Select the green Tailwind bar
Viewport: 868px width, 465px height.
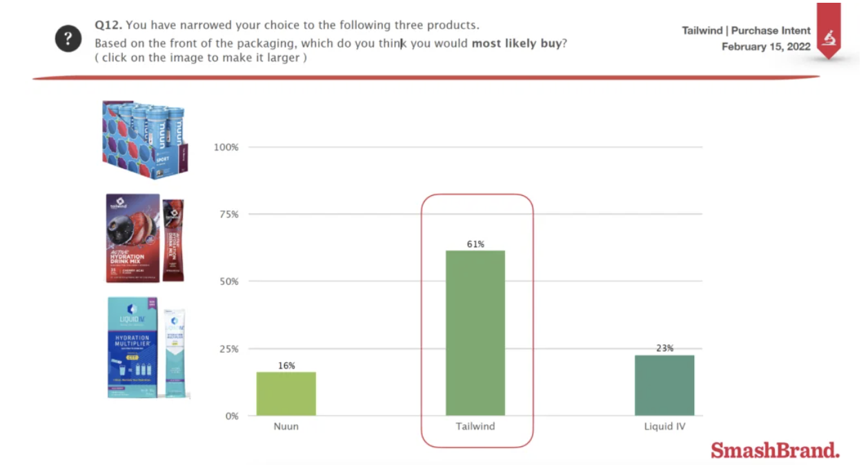(x=475, y=333)
